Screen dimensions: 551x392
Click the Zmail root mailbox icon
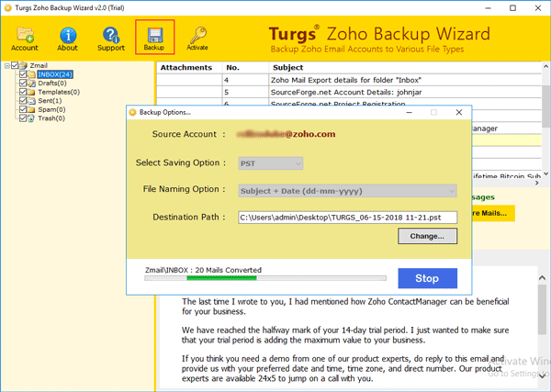24,65
